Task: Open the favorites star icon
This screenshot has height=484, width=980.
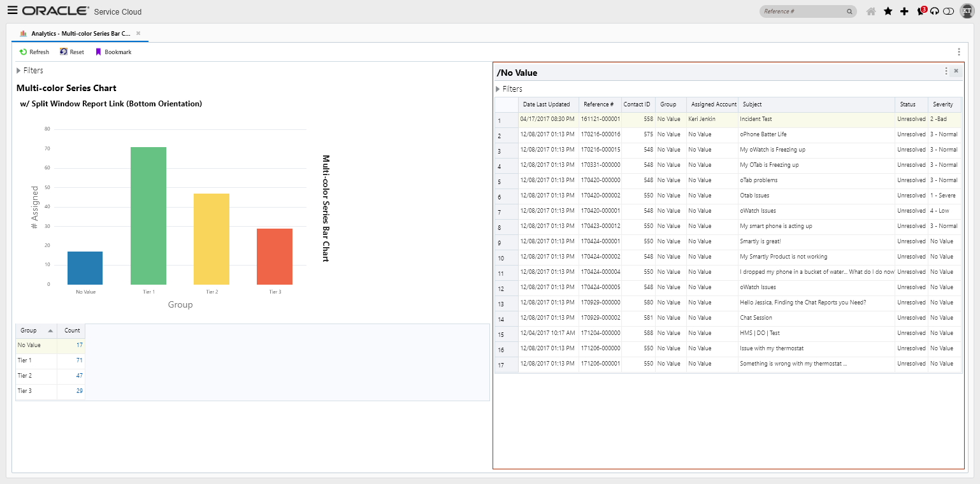Action: (888, 11)
